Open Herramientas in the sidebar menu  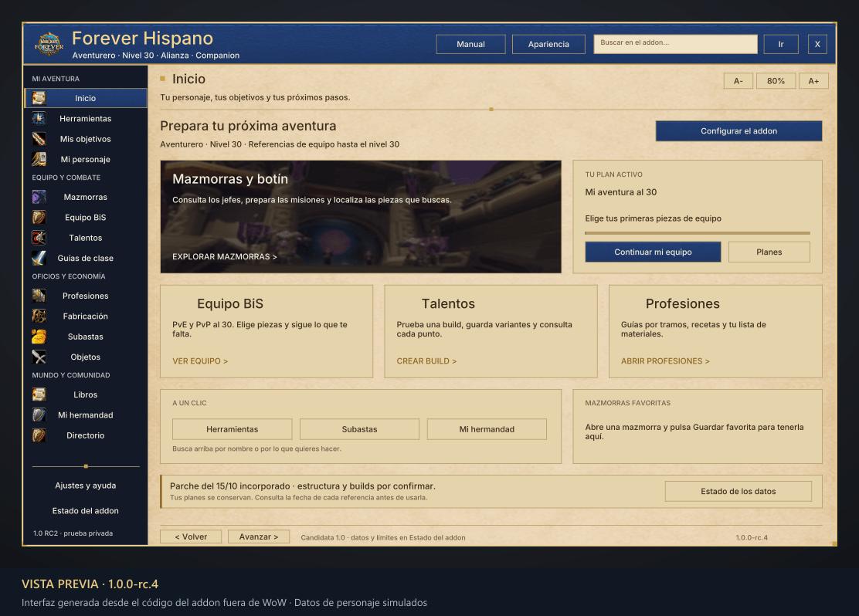(86, 118)
